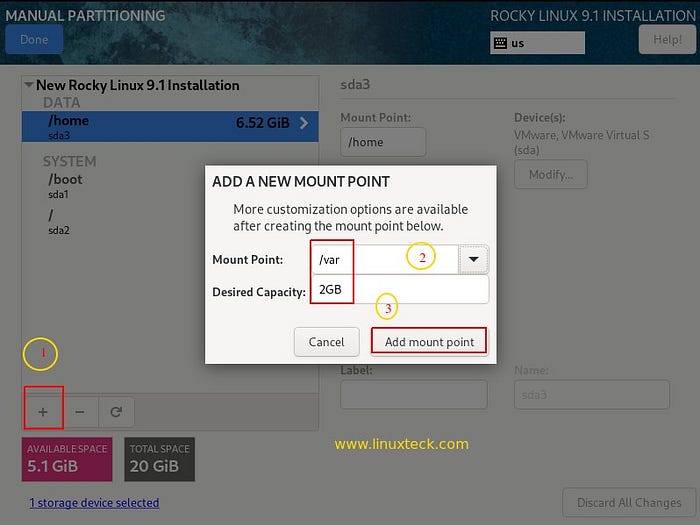Click the Name field showing sda3
The height and width of the screenshot is (525, 700).
point(592,394)
